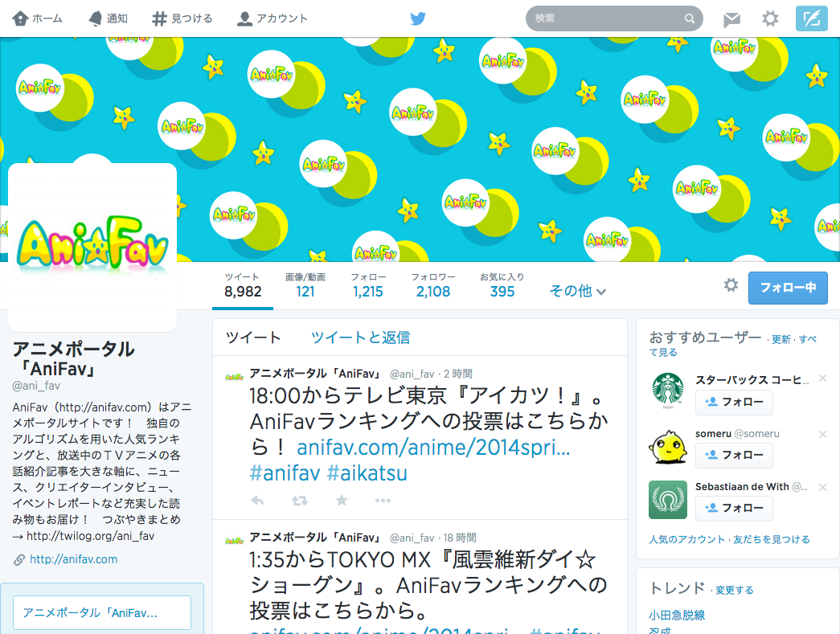Screen dimensions: 840x634
Task: Open settings gear in top bar
Action: (x=770, y=18)
